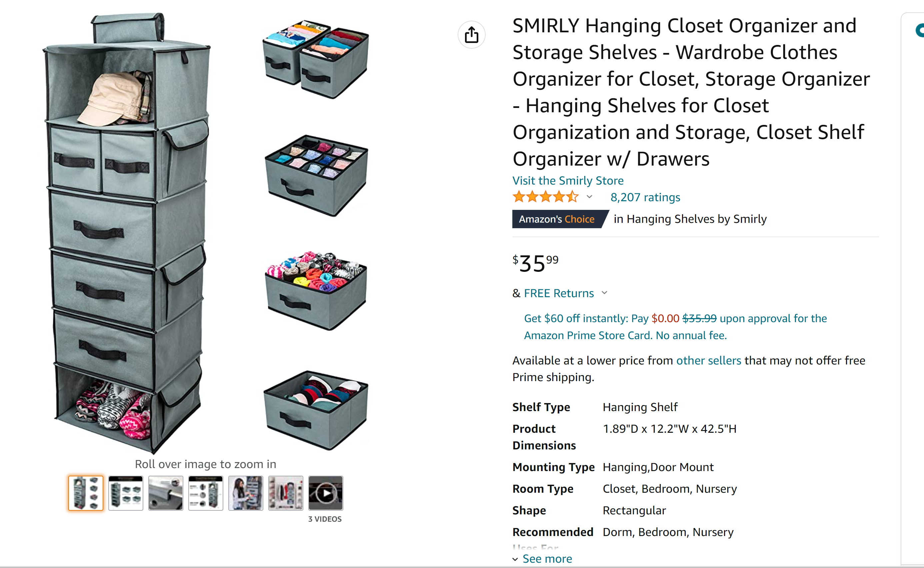Click the share icon button
The height and width of the screenshot is (568, 924).
click(472, 35)
